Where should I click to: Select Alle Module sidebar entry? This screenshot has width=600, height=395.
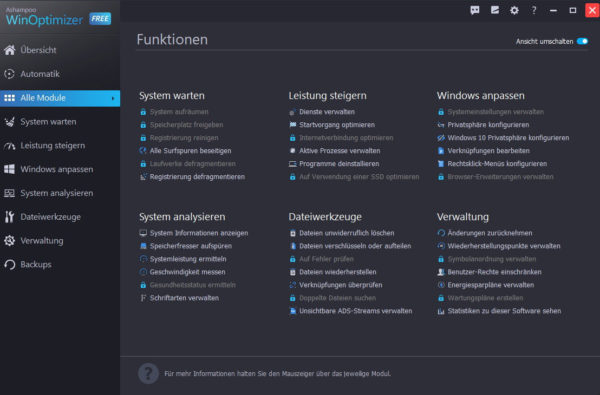coord(60,98)
